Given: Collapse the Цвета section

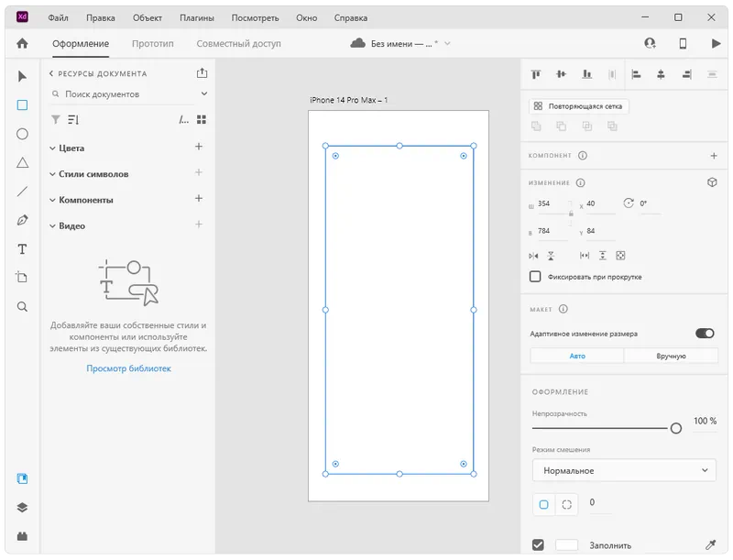Looking at the screenshot, I should [x=52, y=148].
